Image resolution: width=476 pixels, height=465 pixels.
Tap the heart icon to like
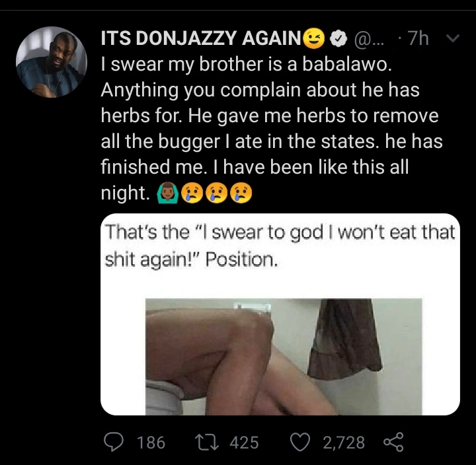[x=302, y=442]
